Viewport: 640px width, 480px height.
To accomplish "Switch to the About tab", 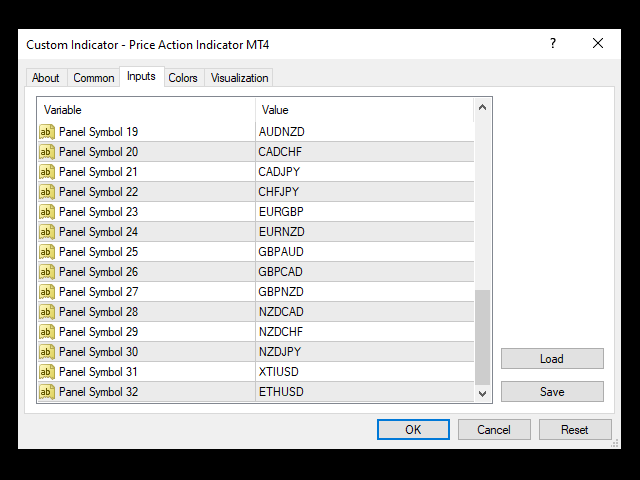I will coord(46,78).
